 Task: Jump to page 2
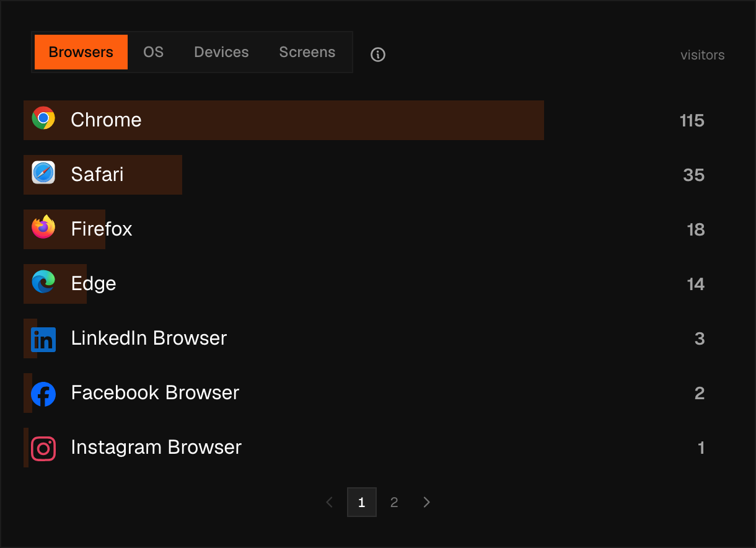click(394, 502)
